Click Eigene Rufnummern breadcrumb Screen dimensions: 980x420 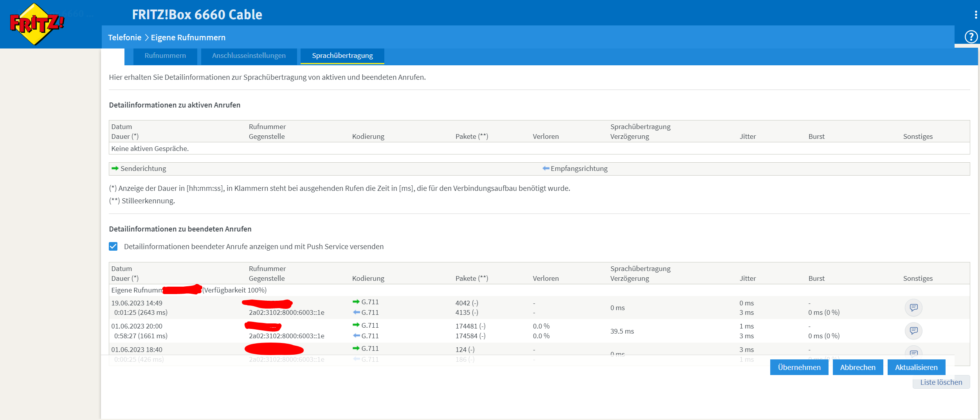click(x=188, y=38)
